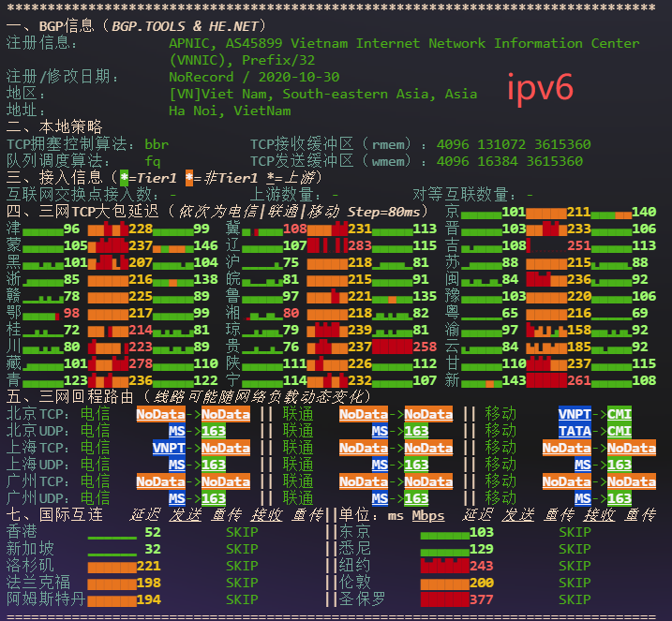Click the '京' province label
This screenshot has width=672, height=621.
tap(452, 212)
